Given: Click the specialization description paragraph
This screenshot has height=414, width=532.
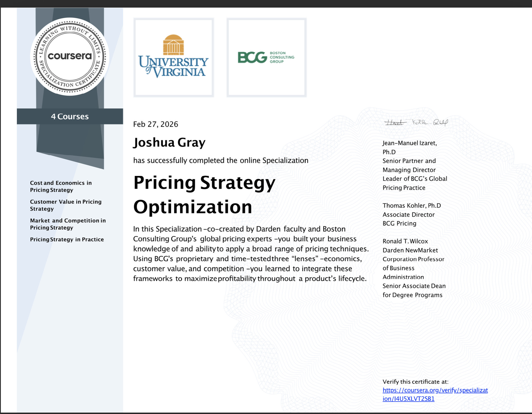Looking at the screenshot, I should 251,254.
